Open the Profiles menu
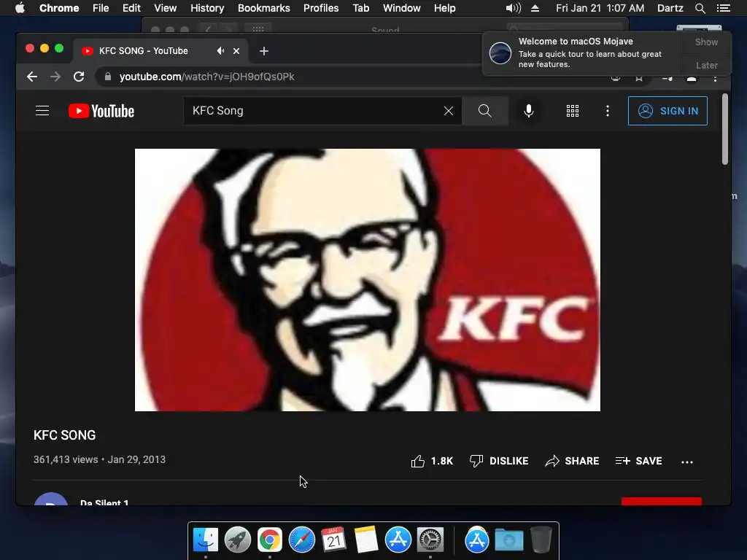The height and width of the screenshot is (560, 747). click(x=321, y=8)
